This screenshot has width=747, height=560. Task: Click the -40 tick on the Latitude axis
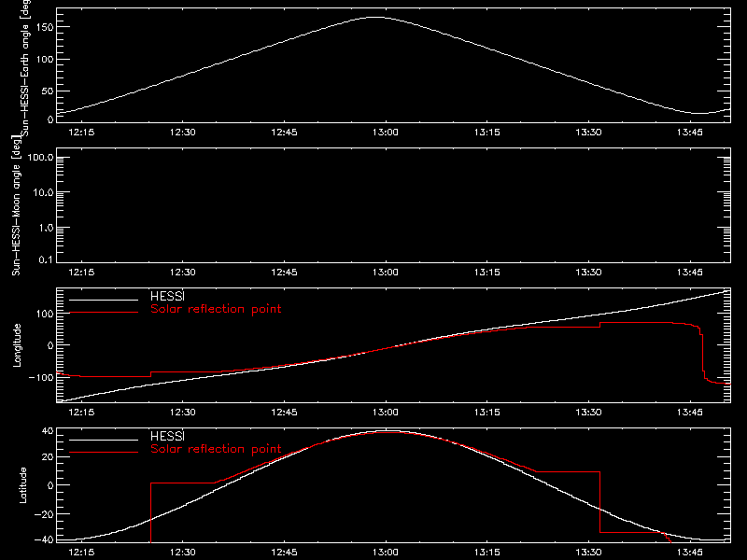point(43,540)
